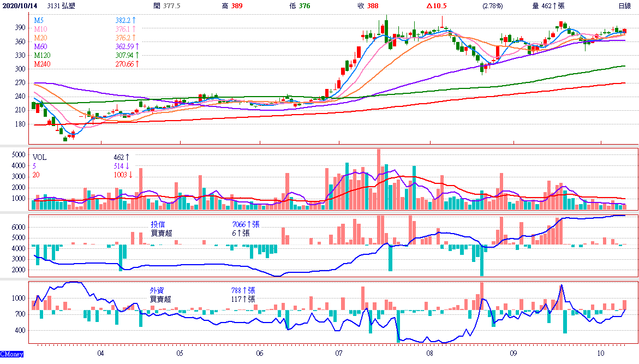Click the stock name 3131 弘塑
The image size is (639, 364).
61,5
